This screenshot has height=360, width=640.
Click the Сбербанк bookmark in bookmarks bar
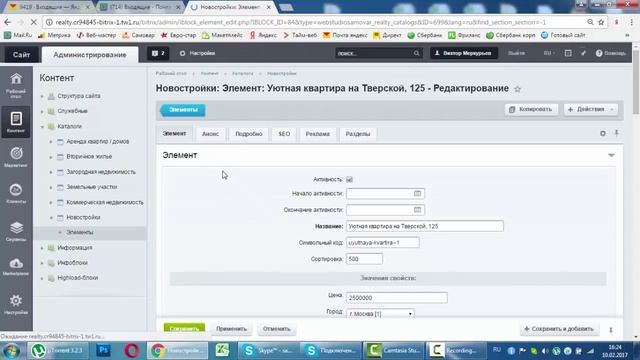(x=425, y=36)
